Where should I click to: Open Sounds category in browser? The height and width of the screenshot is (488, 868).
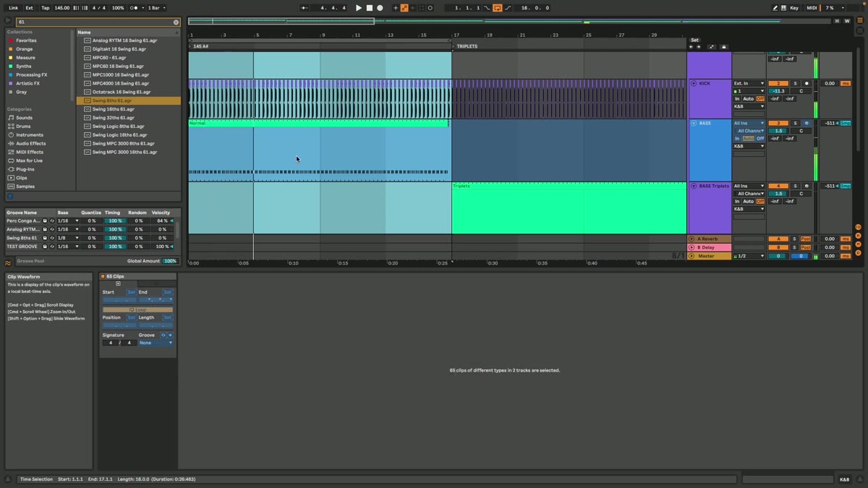tap(25, 117)
